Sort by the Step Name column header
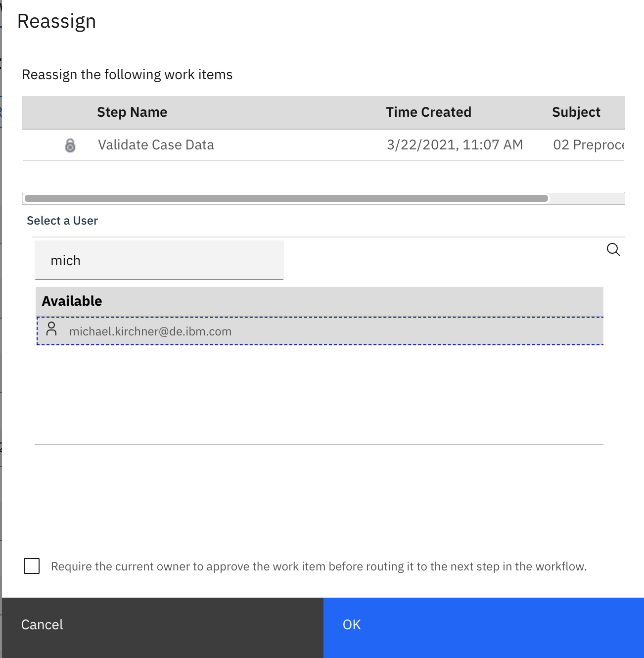644x658 pixels. [132, 112]
